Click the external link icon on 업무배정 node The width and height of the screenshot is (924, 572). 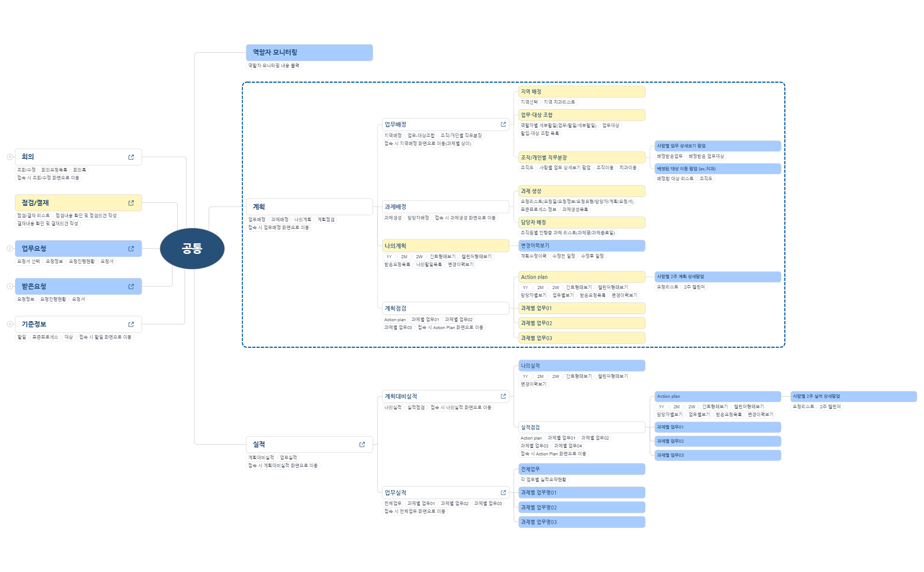click(x=503, y=125)
